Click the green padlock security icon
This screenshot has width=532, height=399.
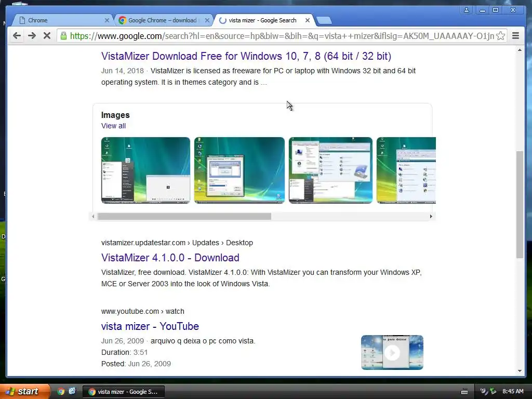click(x=63, y=36)
